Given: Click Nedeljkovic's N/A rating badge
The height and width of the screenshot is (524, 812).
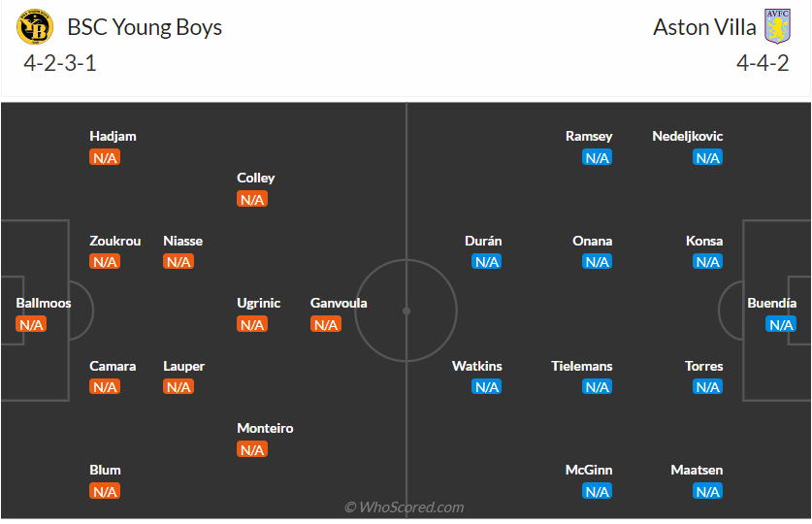Looking at the screenshot, I should (x=708, y=158).
